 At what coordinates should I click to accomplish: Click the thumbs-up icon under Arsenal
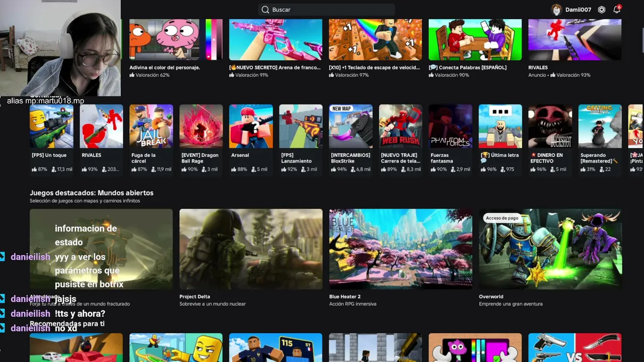click(x=234, y=169)
